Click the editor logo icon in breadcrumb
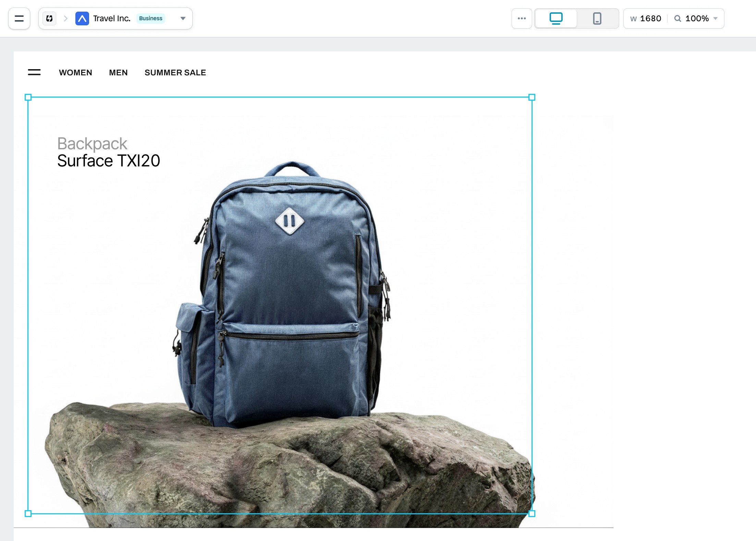Screen dimensions: 756x541 point(49,18)
